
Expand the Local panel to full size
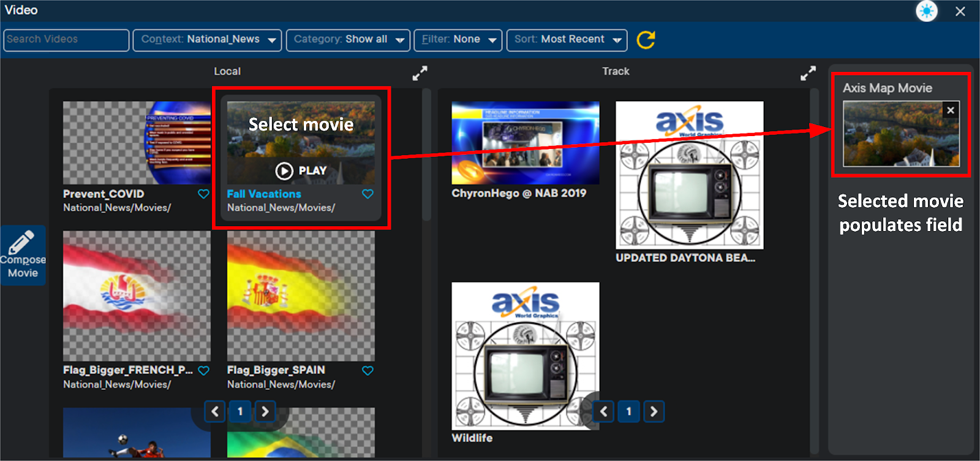(x=420, y=74)
